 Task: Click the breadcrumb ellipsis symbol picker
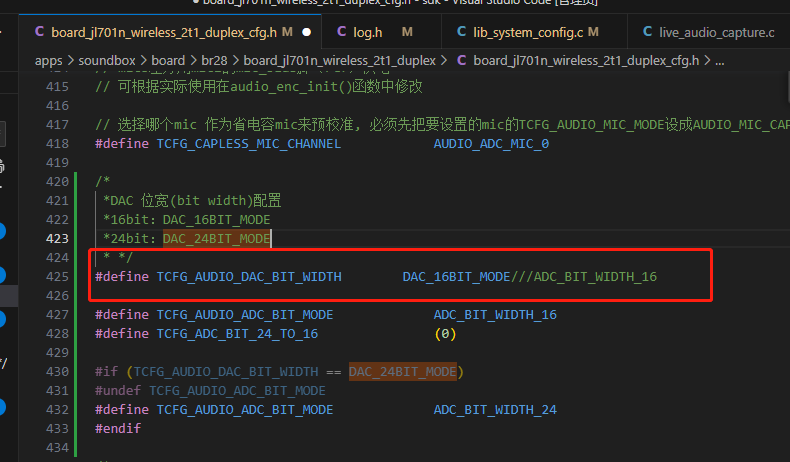point(720,61)
